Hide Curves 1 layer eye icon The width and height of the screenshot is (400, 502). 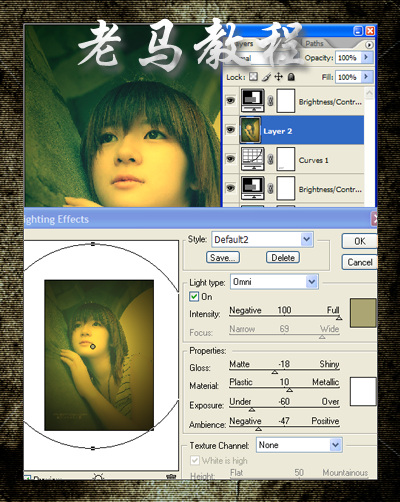230,159
